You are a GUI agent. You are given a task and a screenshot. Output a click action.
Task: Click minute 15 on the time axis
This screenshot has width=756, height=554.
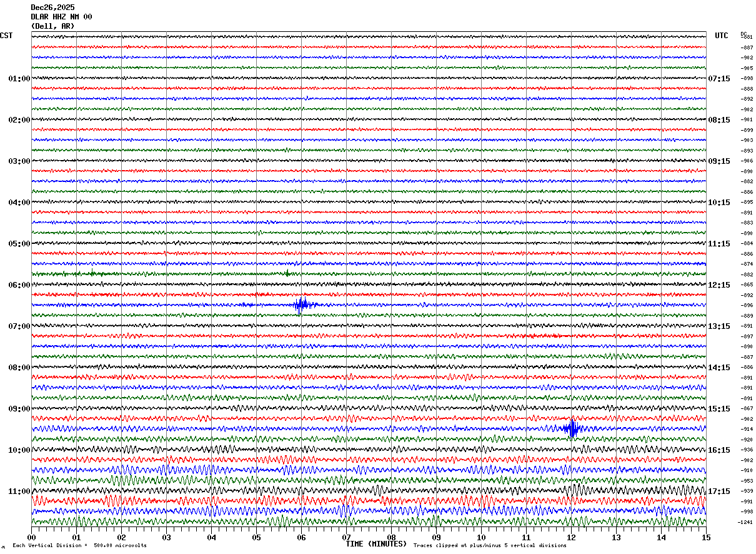705,537
